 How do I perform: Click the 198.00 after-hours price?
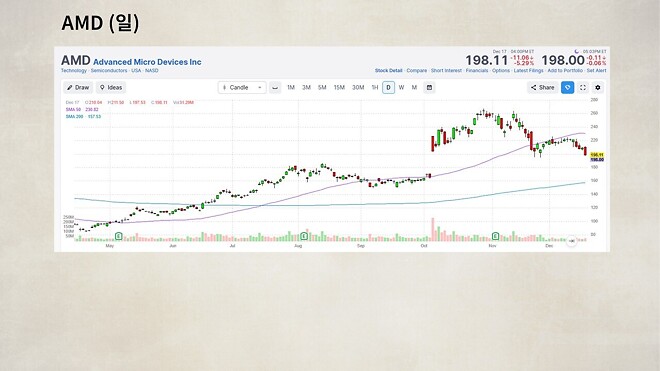563,60
